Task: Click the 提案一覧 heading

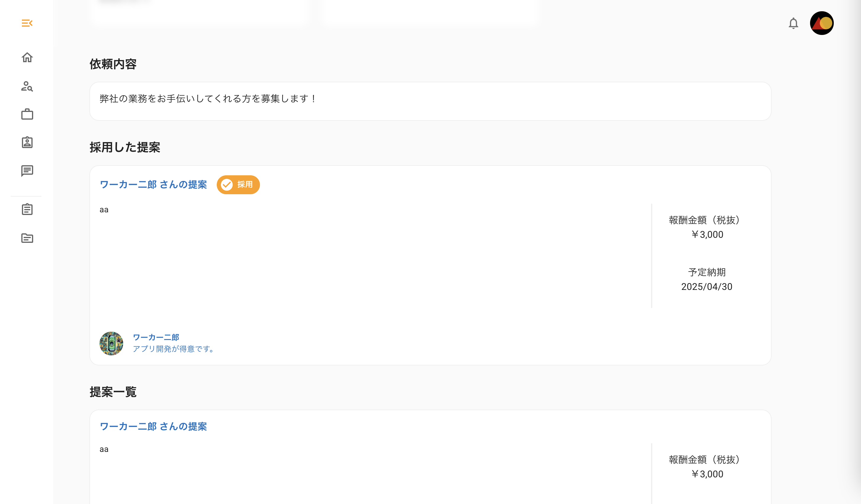Action: coord(113,392)
